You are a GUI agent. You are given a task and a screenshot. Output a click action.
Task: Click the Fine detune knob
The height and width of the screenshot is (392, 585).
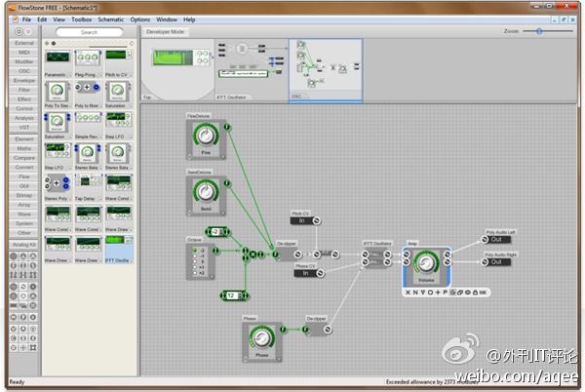point(206,136)
